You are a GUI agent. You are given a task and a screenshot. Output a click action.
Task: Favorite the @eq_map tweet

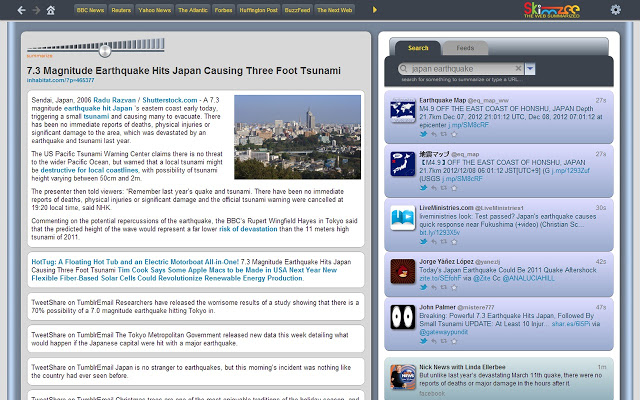click(x=454, y=188)
